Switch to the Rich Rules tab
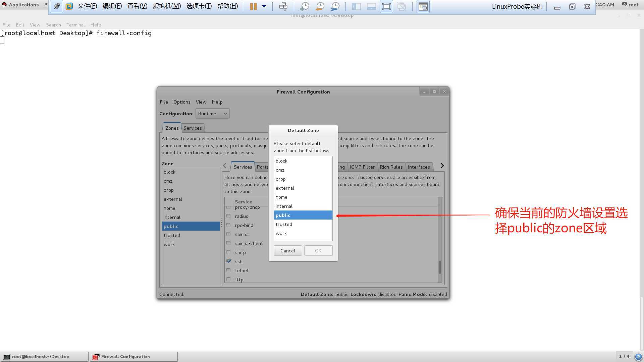 pyautogui.click(x=391, y=167)
